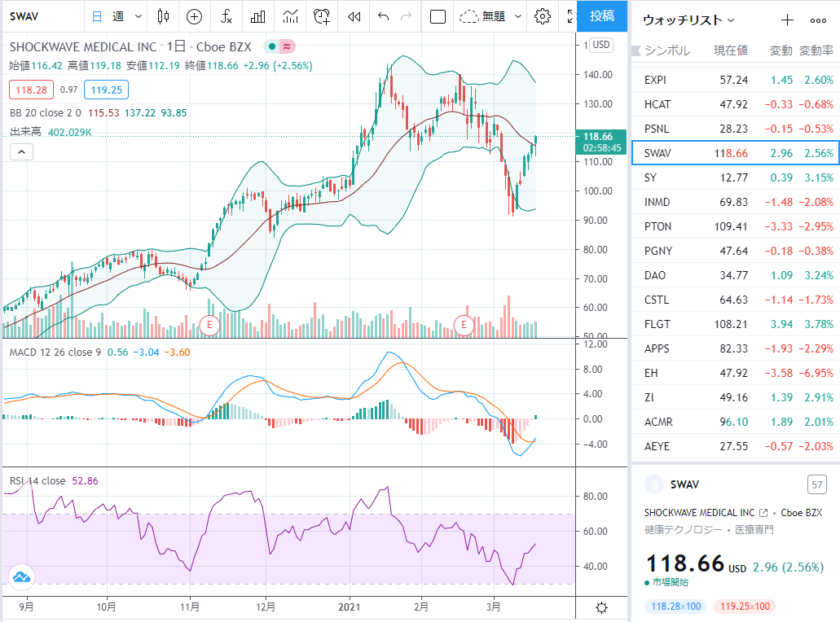
Task: Click the USD currency button on price axis
Action: pos(601,45)
